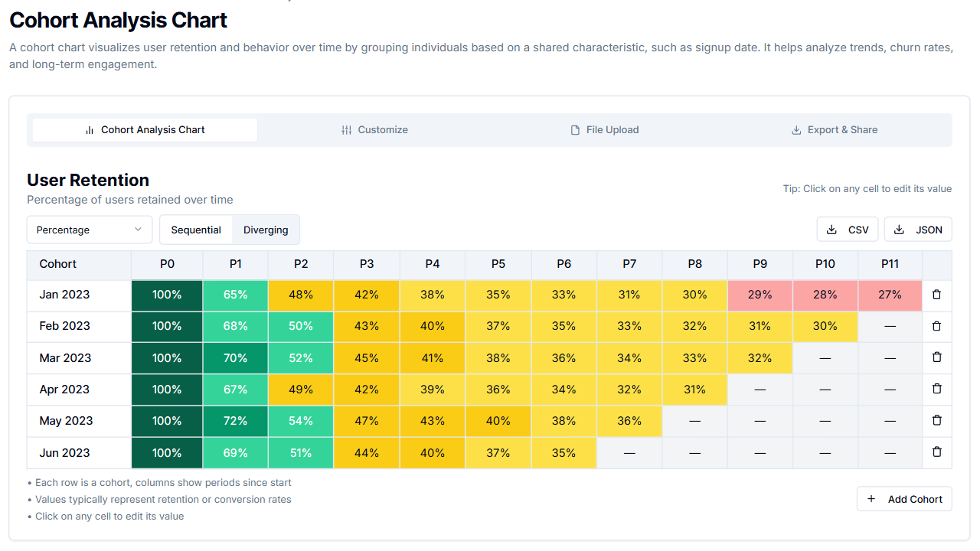Click the download icon inside the CSV button
This screenshot has width=980, height=551.
832,229
